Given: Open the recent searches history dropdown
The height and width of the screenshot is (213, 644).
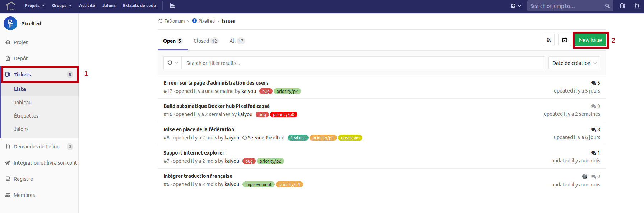Looking at the screenshot, I should (x=173, y=63).
